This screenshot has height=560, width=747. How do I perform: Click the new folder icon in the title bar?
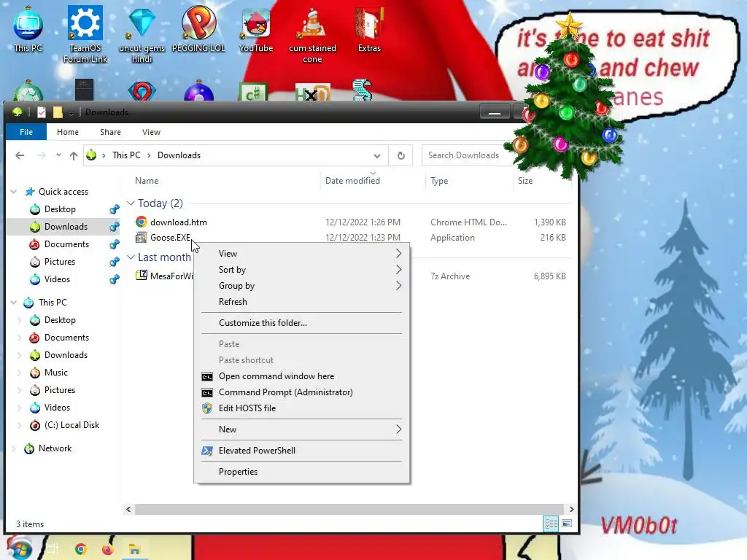58,112
